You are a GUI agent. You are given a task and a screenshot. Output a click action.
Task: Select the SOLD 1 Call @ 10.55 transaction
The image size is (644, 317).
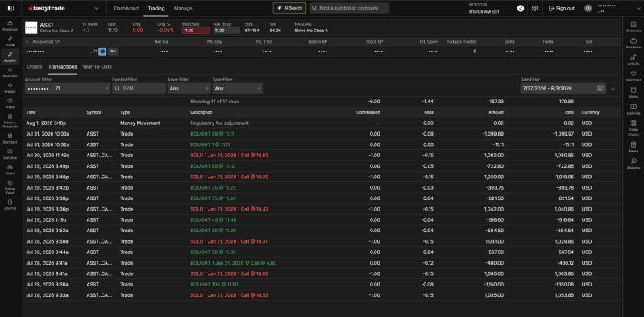pyautogui.click(x=322, y=294)
